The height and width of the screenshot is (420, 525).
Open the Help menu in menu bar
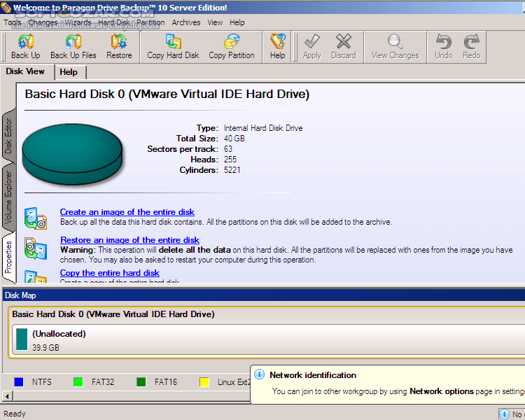[237, 22]
